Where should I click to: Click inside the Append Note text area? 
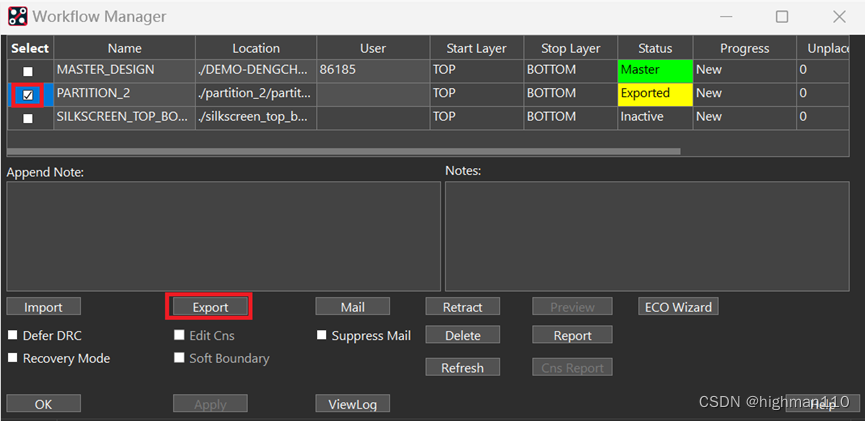tap(223, 235)
